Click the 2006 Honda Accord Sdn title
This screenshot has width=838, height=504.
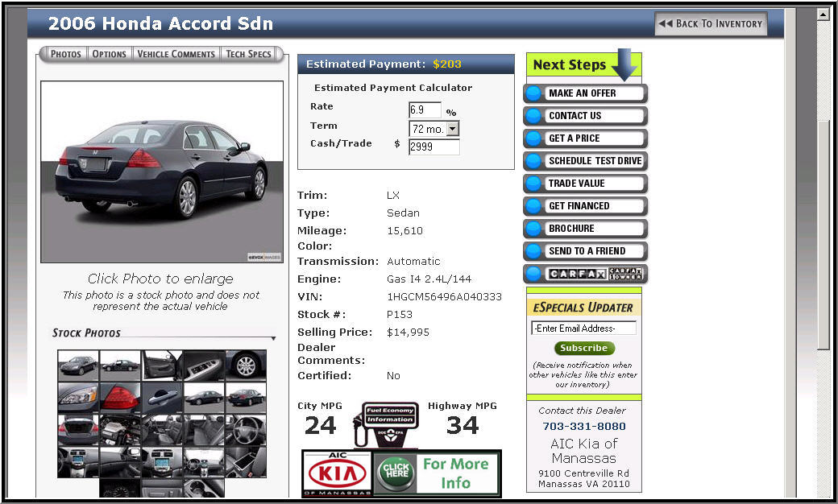pos(160,23)
